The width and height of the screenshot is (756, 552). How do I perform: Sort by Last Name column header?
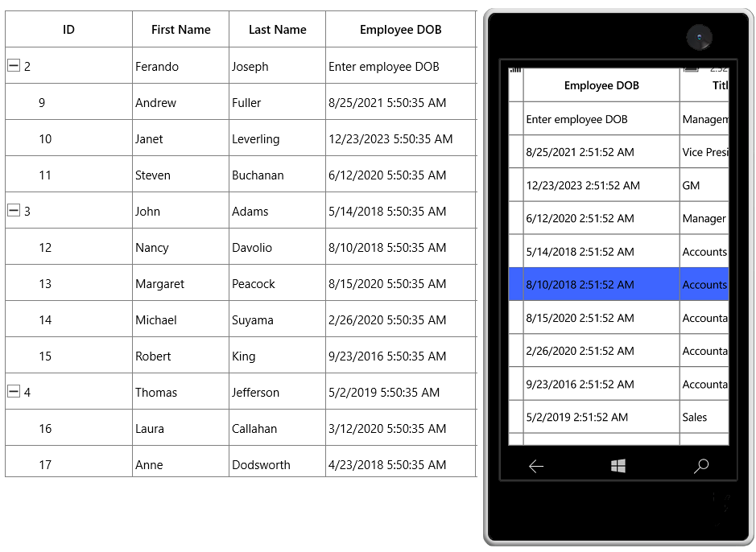click(x=277, y=30)
